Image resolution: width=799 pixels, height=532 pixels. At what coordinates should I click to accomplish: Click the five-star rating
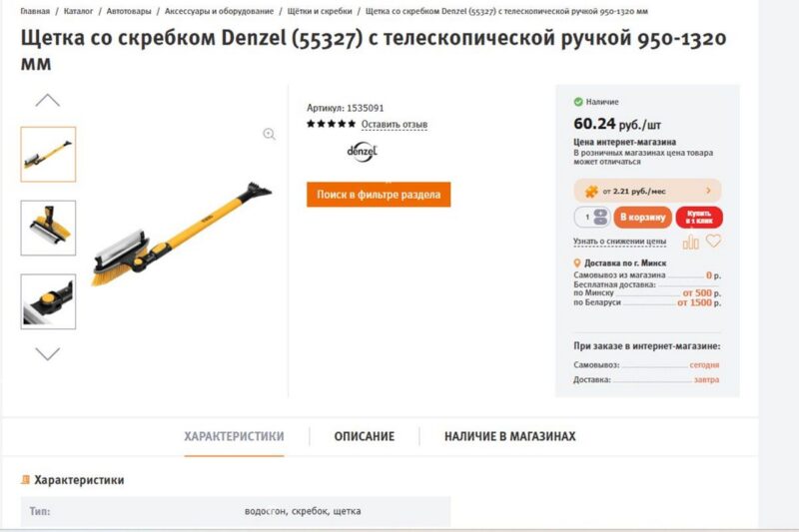click(331, 124)
